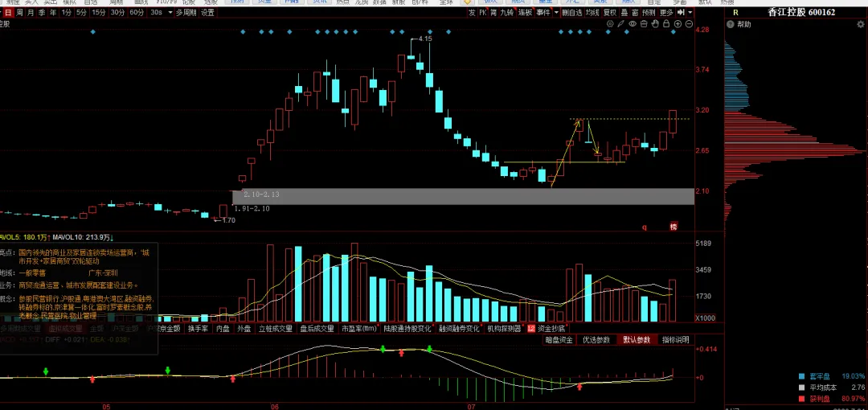Select the 30分 period

117,12
